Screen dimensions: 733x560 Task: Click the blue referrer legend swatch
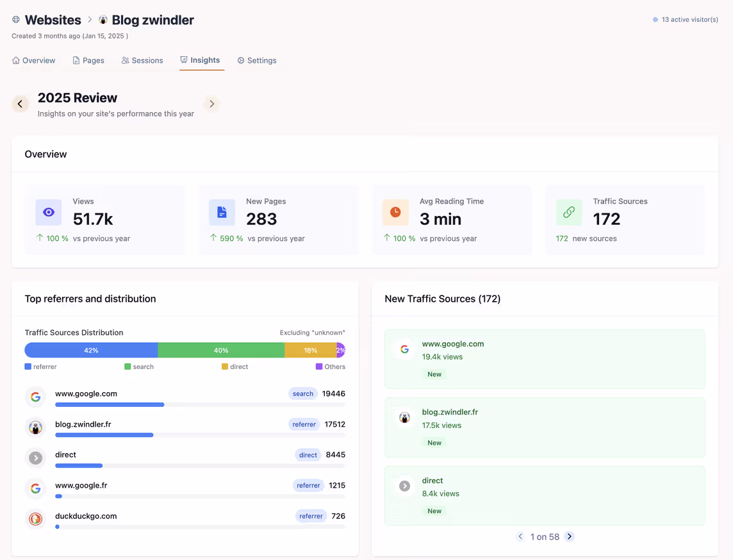click(28, 367)
